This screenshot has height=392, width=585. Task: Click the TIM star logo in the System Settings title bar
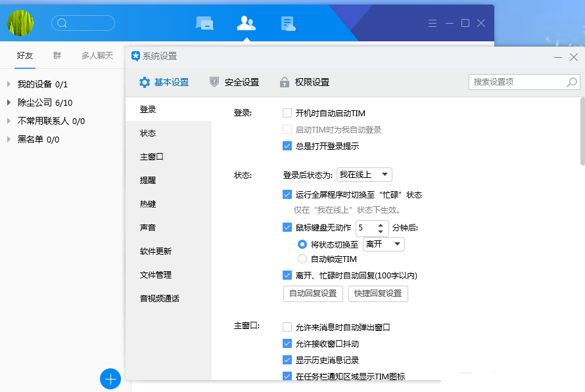pyautogui.click(x=136, y=56)
